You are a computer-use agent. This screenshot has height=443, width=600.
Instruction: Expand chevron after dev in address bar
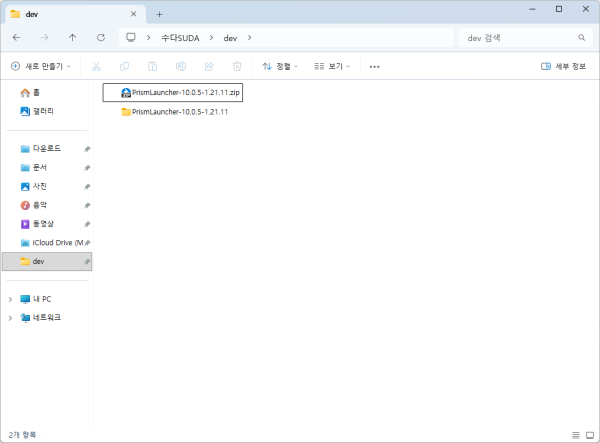(249, 37)
